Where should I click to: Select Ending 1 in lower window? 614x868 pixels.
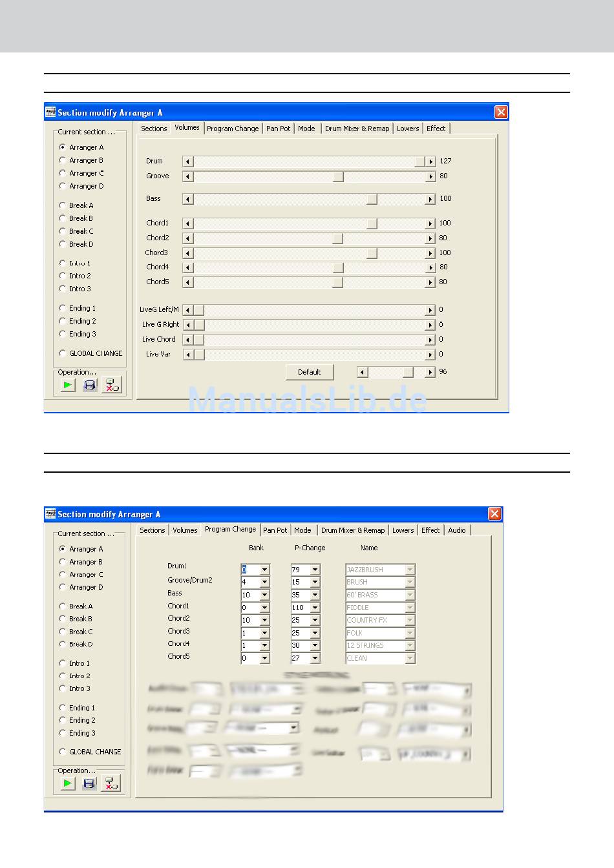pos(63,708)
